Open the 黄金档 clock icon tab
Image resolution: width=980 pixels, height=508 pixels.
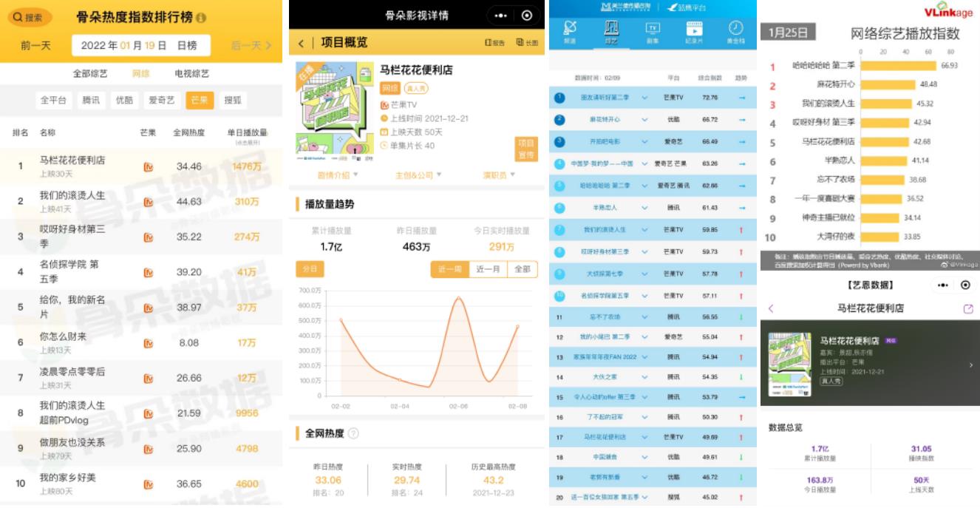point(735,31)
